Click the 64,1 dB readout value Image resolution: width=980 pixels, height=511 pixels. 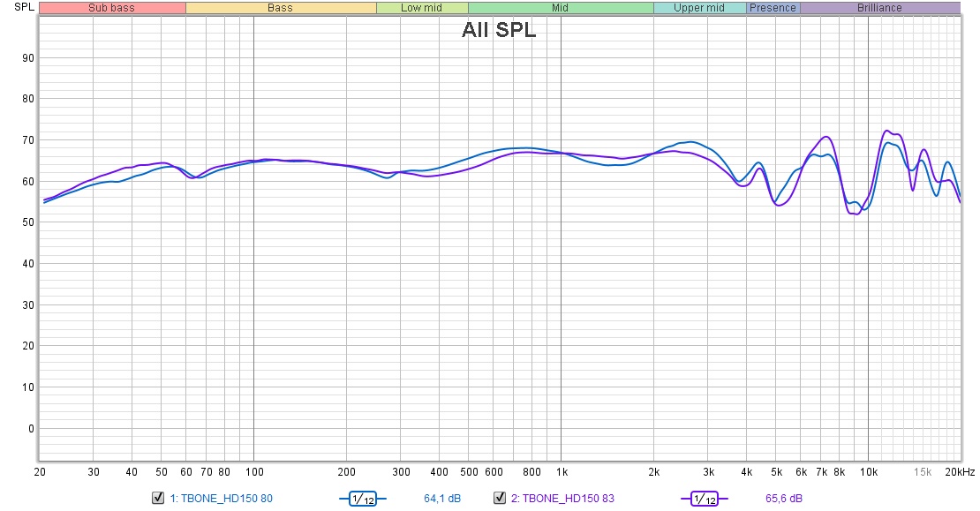[441, 499]
